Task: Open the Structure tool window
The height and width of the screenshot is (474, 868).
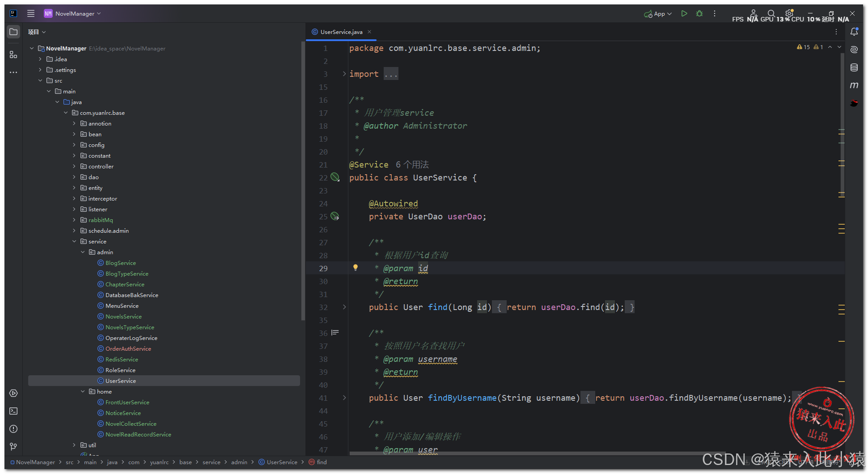Action: [13, 55]
